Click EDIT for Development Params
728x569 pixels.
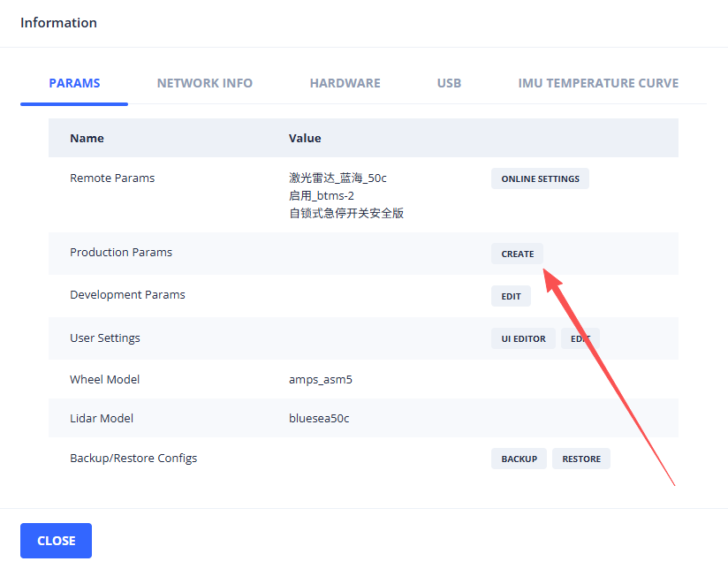tap(511, 296)
